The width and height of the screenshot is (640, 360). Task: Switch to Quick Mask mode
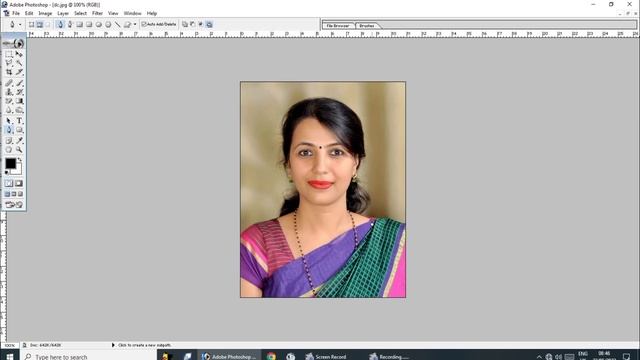[19, 183]
